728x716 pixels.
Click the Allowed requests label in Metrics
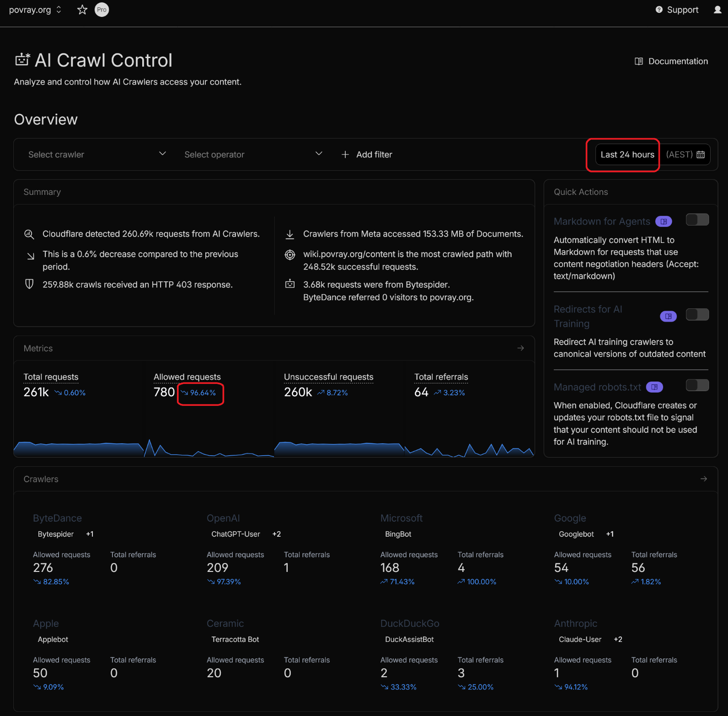187,377
